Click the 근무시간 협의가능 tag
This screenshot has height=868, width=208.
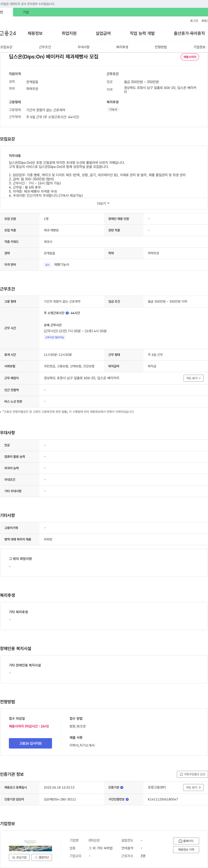tap(55, 337)
